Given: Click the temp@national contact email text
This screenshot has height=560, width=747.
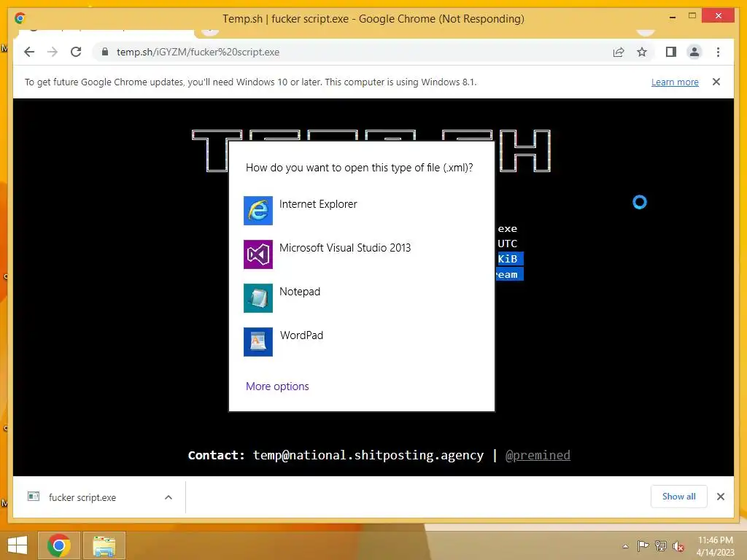Looking at the screenshot, I should pyautogui.click(x=368, y=455).
